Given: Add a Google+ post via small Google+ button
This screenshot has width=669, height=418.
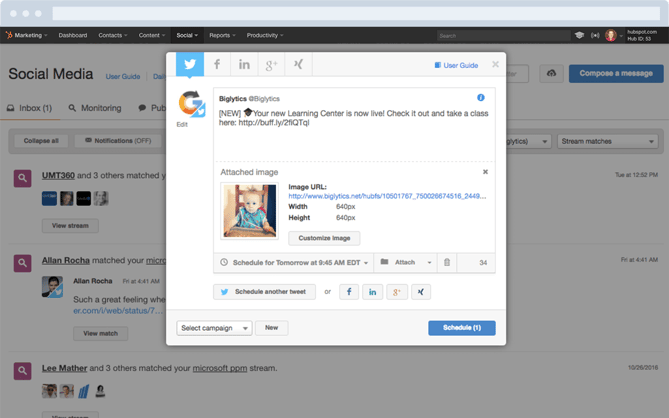Looking at the screenshot, I should 397,292.
